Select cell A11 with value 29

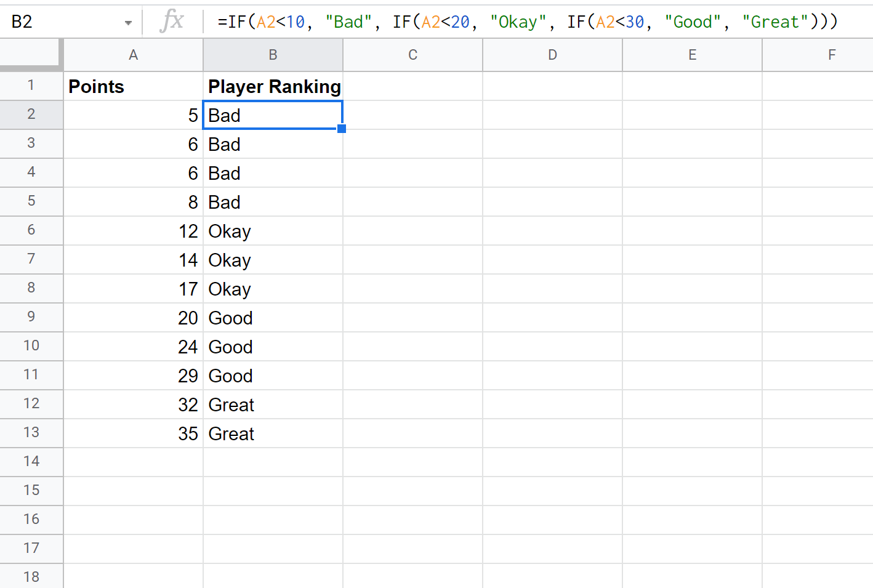133,376
